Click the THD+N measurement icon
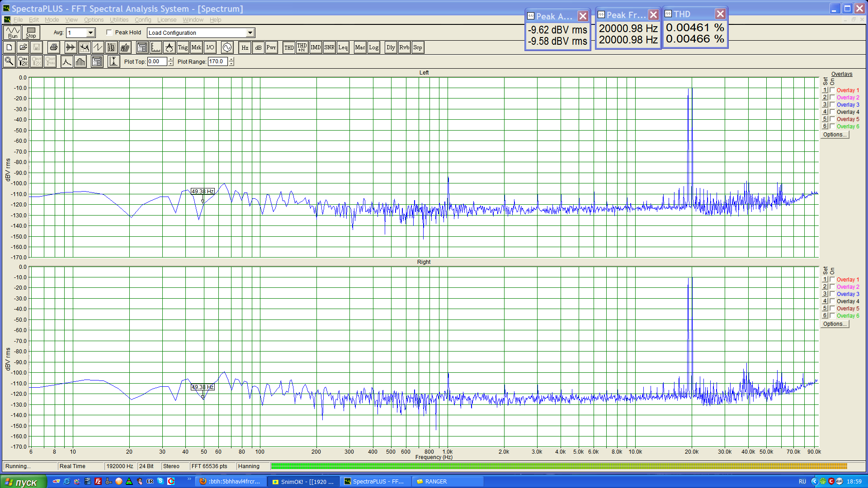Image resolution: width=868 pixels, height=488 pixels. point(302,47)
